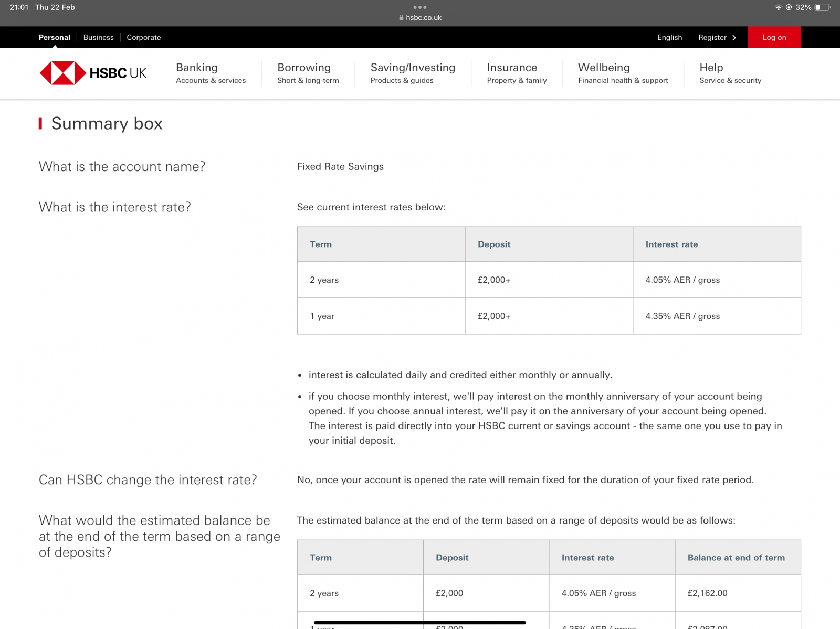Tap the three-dot multitasking icon at top
The height and width of the screenshot is (629, 840).
[x=419, y=7]
